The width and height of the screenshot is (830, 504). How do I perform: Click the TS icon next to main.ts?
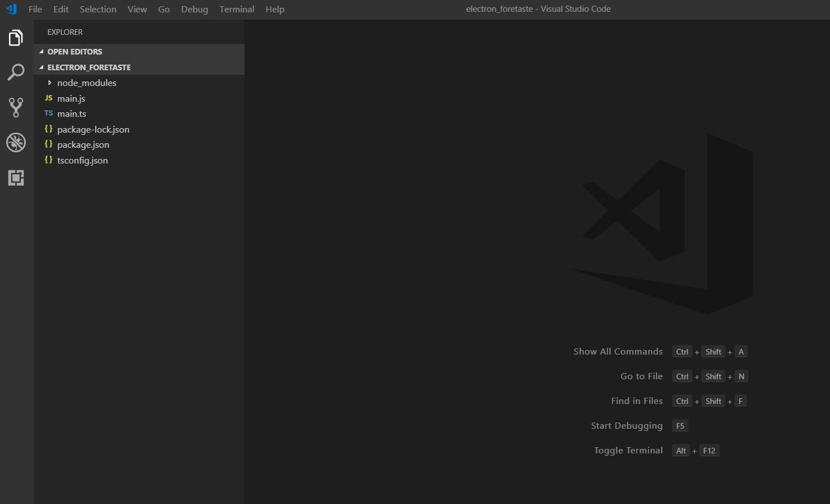click(x=48, y=113)
